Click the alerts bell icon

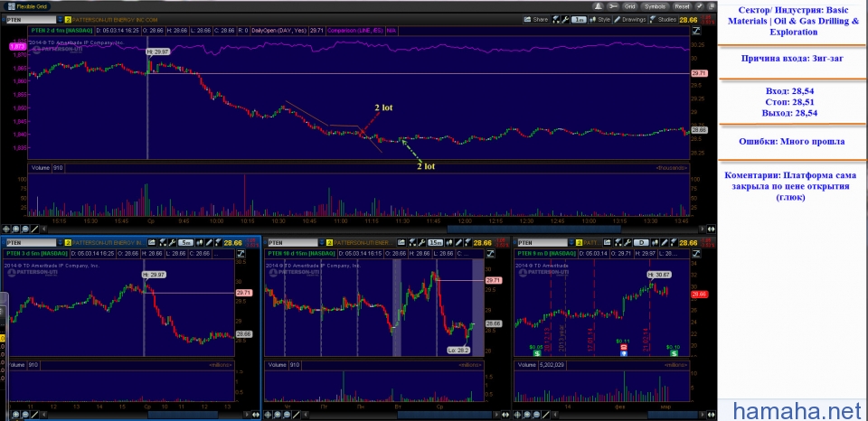pos(599,6)
